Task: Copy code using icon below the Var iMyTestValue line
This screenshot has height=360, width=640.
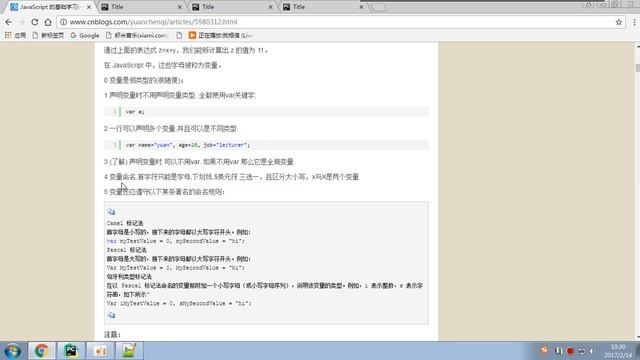Action: tap(111, 315)
